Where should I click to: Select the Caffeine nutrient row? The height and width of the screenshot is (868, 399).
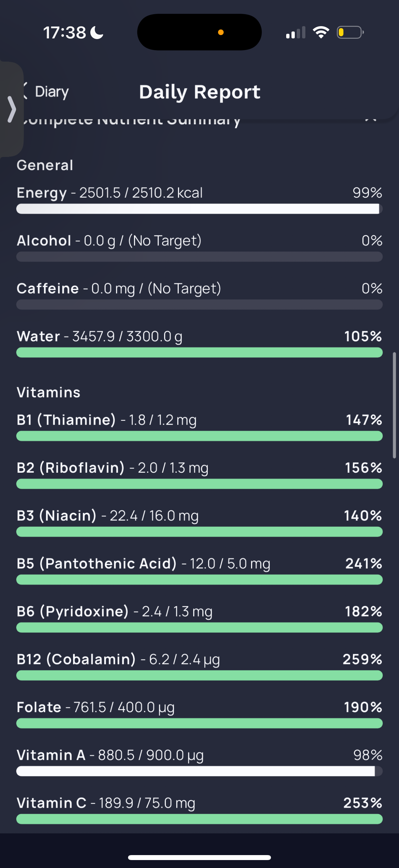[199, 295]
